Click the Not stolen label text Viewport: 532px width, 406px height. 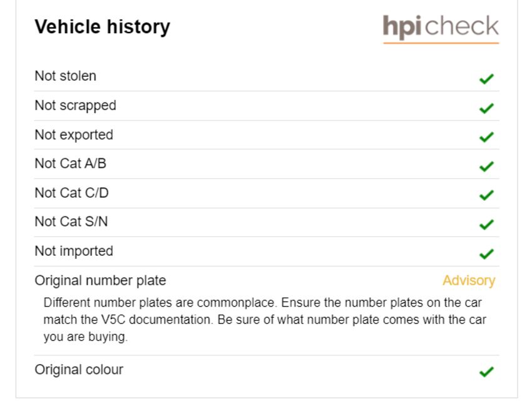66,76
